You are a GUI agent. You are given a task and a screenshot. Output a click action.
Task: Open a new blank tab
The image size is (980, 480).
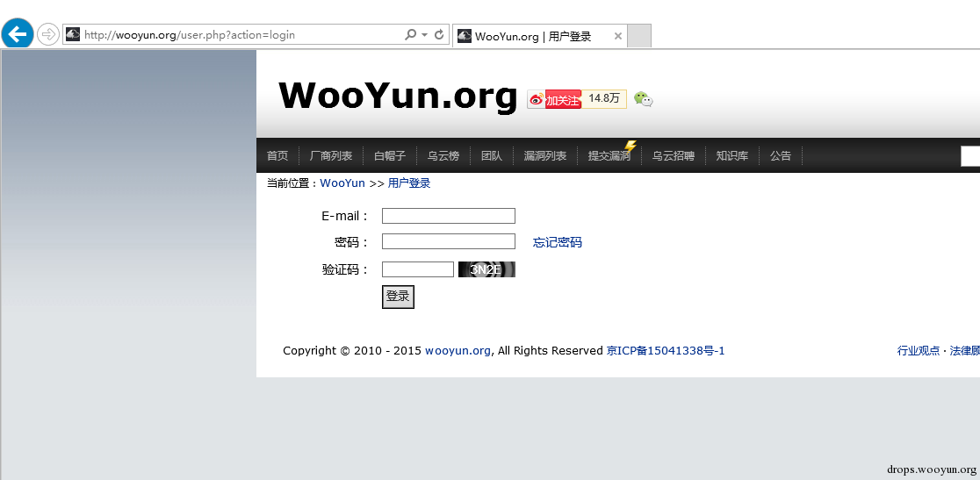click(638, 36)
